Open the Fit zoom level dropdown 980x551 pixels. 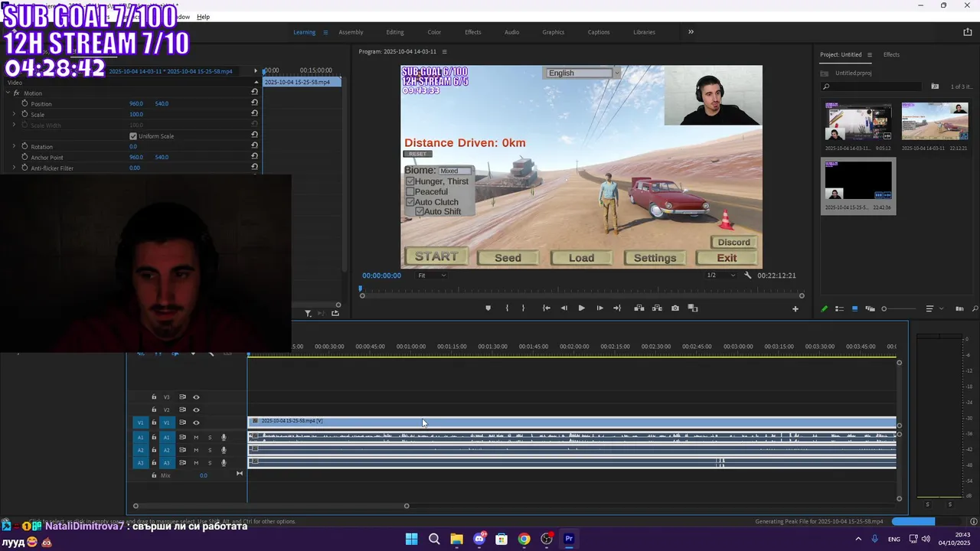[432, 275]
